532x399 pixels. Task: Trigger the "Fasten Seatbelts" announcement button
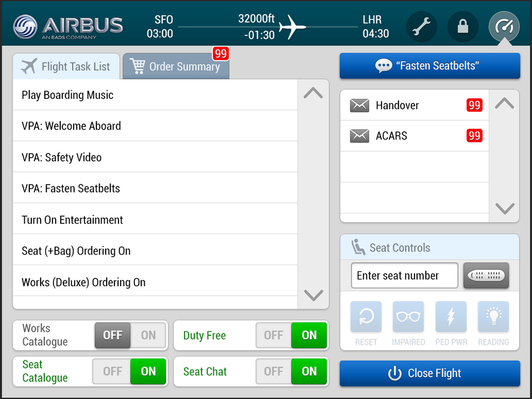click(430, 66)
